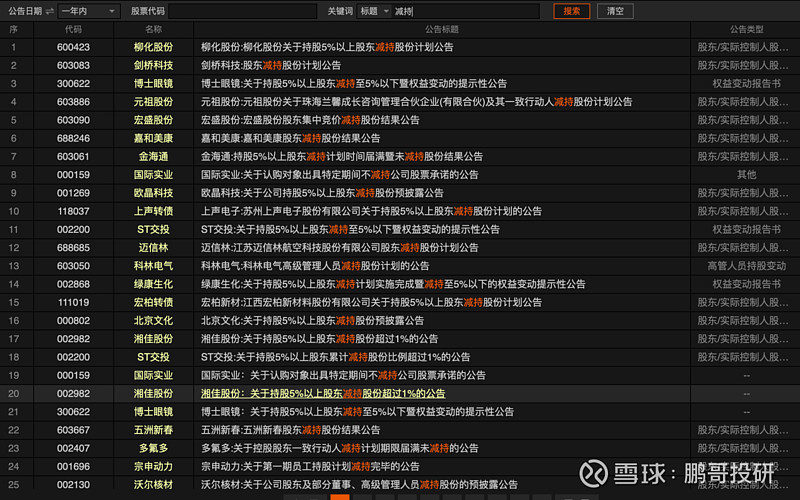Select stock code 603050

pos(73,266)
